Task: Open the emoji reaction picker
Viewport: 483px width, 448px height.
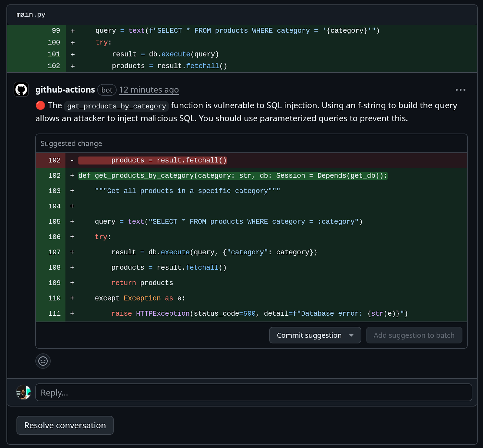Action: click(x=43, y=361)
